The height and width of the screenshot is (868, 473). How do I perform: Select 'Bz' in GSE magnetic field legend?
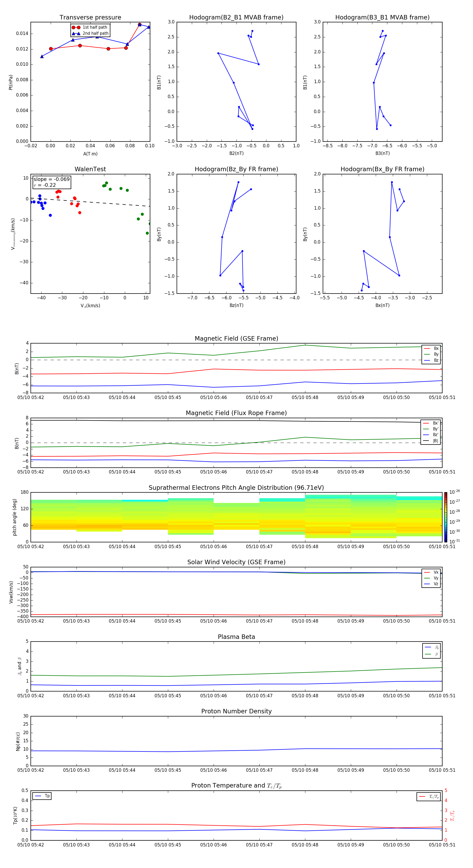pyautogui.click(x=431, y=360)
